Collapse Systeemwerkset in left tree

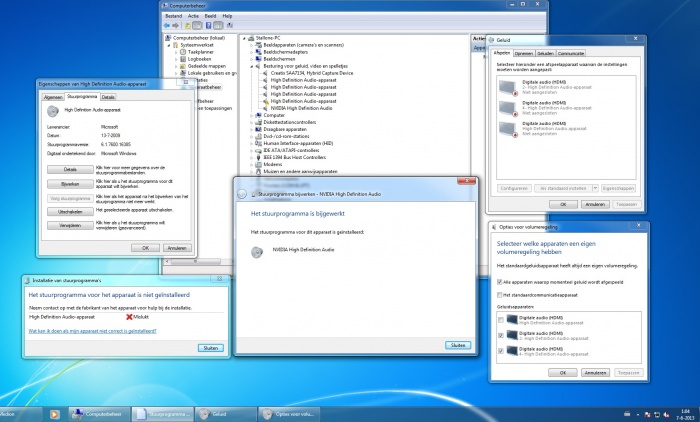[x=169, y=45]
